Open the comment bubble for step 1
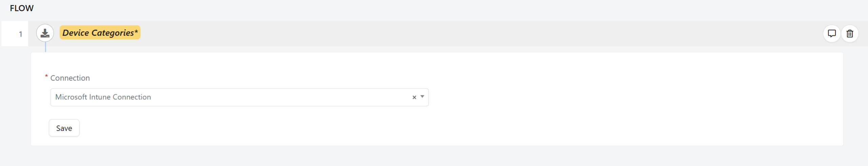The height and width of the screenshot is (166, 868). coord(832,33)
